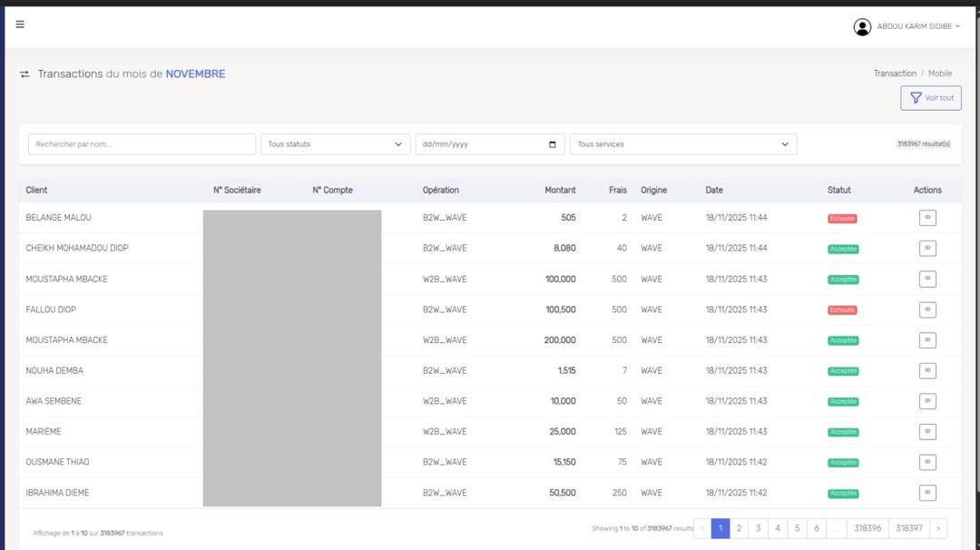Viewport: 980px width, 550px height.
Task: View CHEIKH MOHAMADOU DIOP transaction details
Action: [x=927, y=248]
